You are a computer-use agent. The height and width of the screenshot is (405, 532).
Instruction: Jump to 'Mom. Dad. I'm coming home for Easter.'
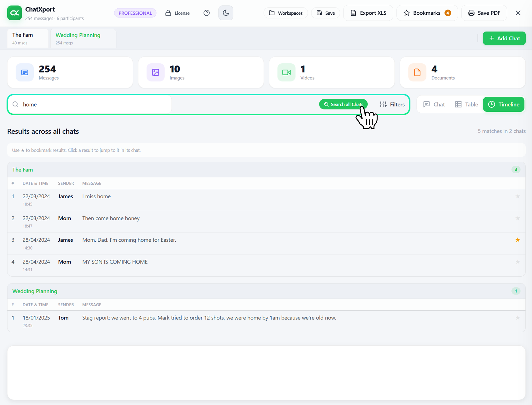click(266, 244)
